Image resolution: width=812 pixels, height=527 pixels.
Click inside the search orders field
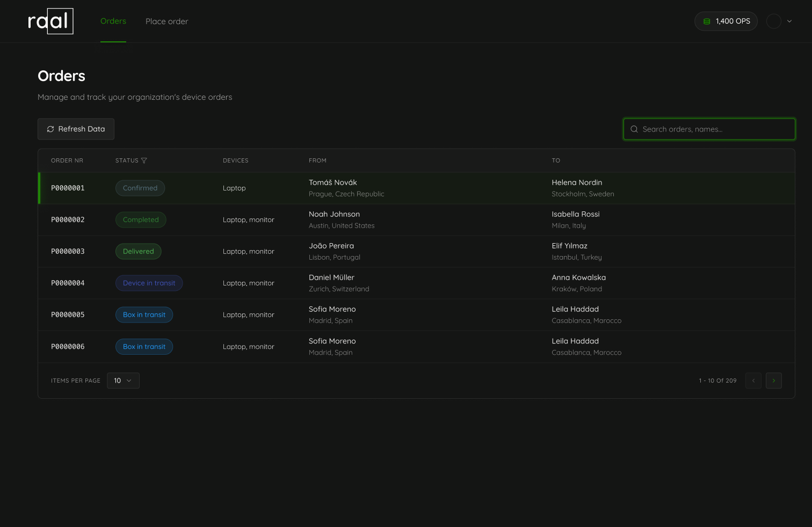[709, 129]
